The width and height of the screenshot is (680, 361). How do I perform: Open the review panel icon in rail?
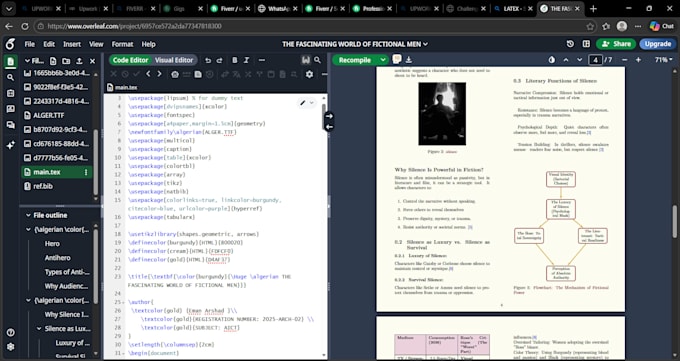coord(10,109)
